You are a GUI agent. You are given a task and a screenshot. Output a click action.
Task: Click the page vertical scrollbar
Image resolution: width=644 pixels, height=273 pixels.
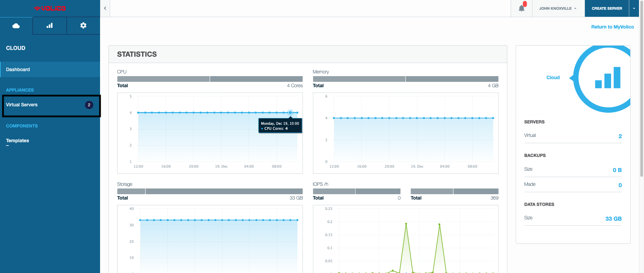coord(641,101)
